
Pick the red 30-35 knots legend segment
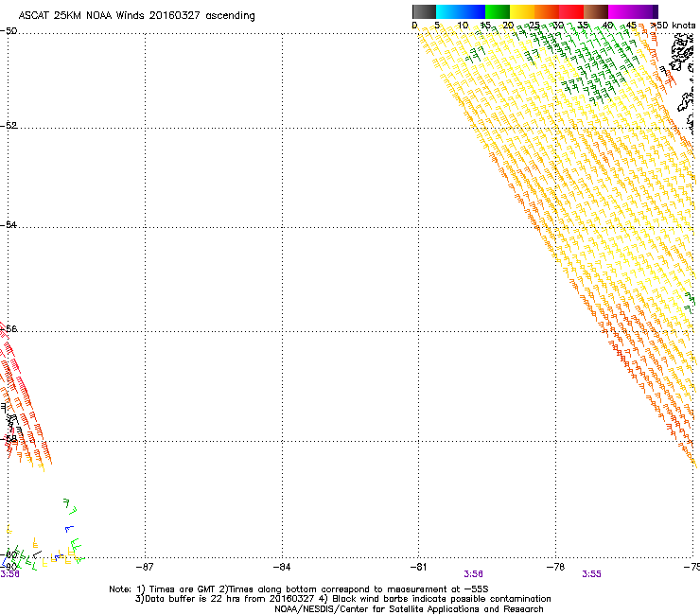(570, 11)
